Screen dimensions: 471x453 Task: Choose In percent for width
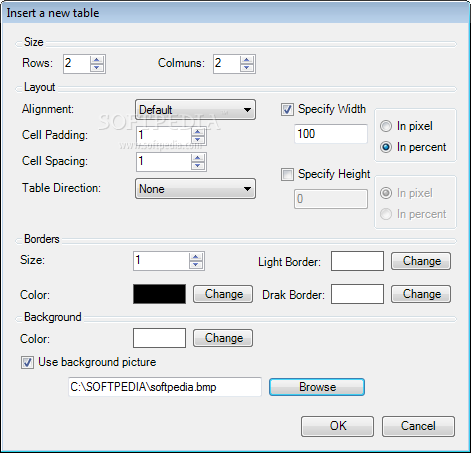386,147
